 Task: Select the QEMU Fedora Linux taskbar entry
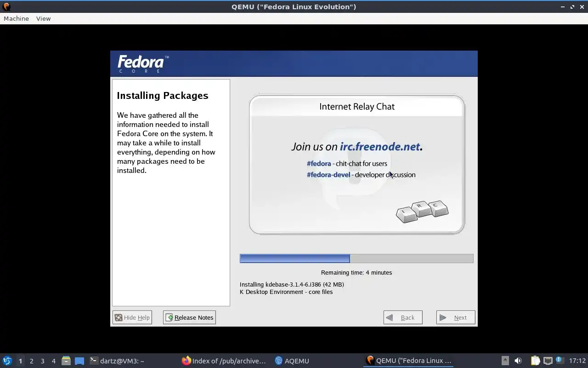click(x=409, y=361)
